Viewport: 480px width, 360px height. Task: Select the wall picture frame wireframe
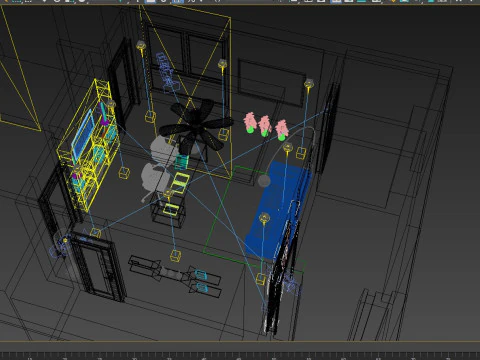(x=272, y=83)
